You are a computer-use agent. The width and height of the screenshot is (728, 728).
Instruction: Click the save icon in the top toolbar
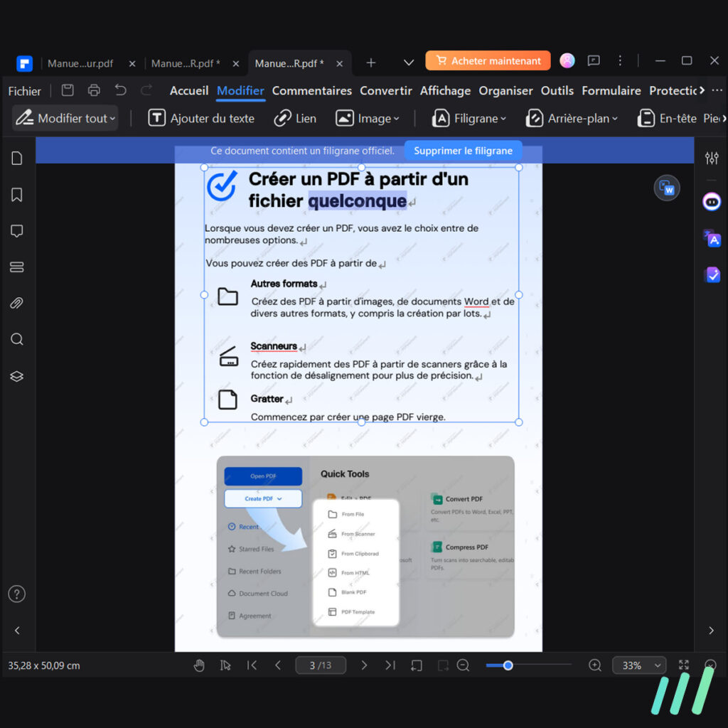(68, 90)
